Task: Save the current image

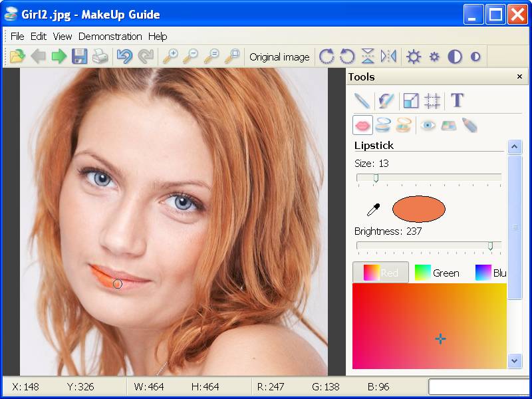Action: tap(78, 57)
